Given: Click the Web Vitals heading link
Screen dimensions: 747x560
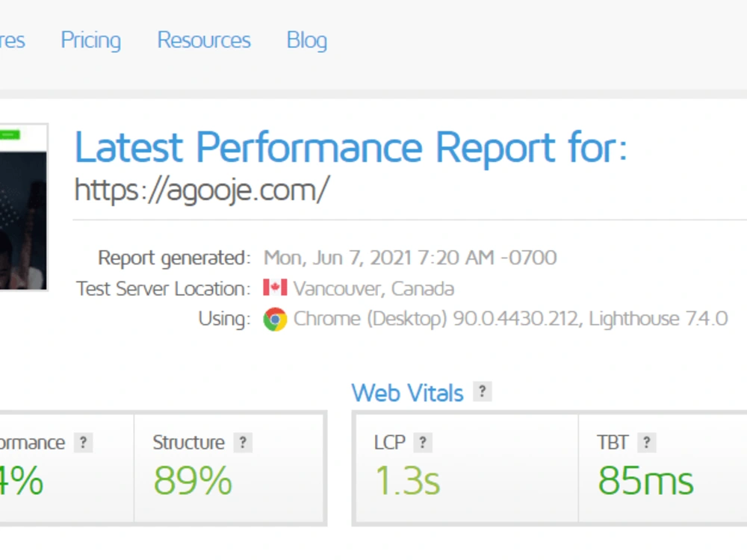Looking at the screenshot, I should tap(407, 393).
